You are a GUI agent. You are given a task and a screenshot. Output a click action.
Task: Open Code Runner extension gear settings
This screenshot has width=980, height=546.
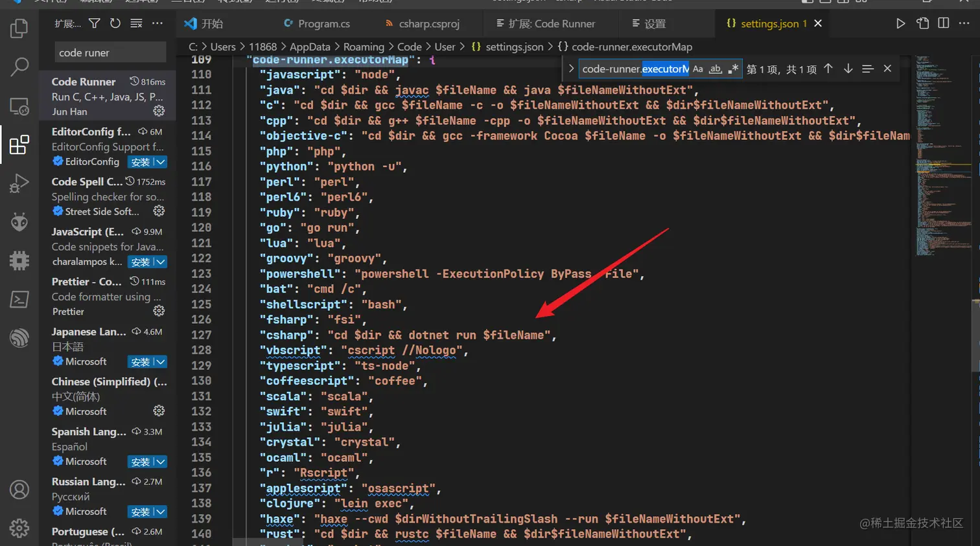point(159,111)
